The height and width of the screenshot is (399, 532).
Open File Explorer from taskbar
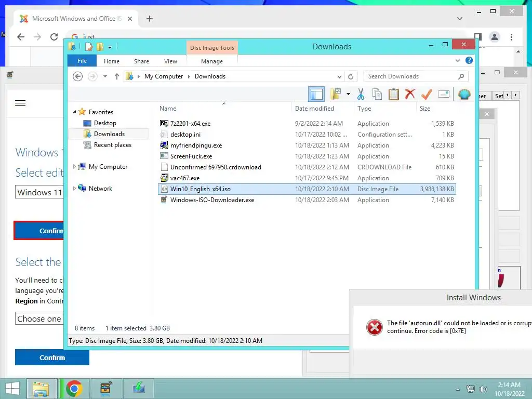(41, 389)
